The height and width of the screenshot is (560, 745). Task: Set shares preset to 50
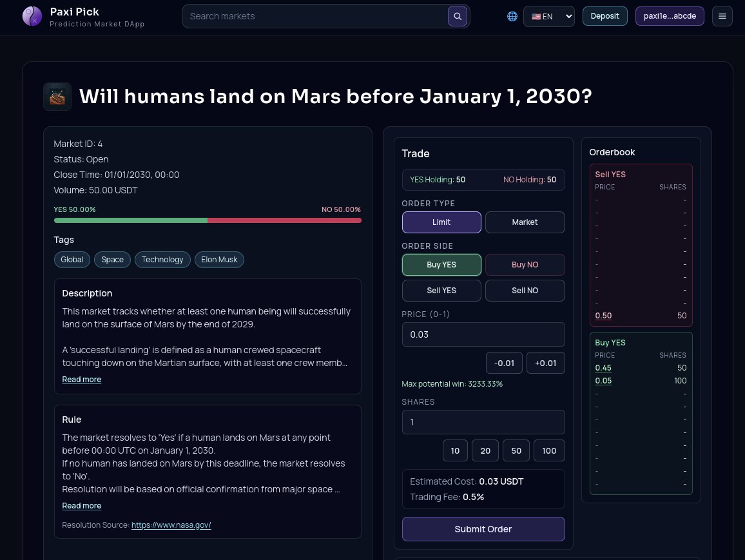(516, 450)
